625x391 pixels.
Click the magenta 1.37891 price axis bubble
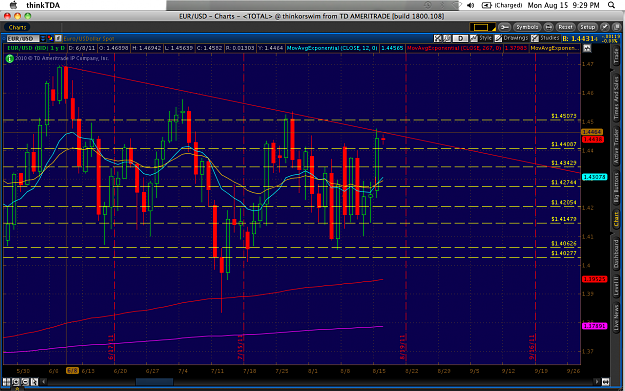click(594, 326)
